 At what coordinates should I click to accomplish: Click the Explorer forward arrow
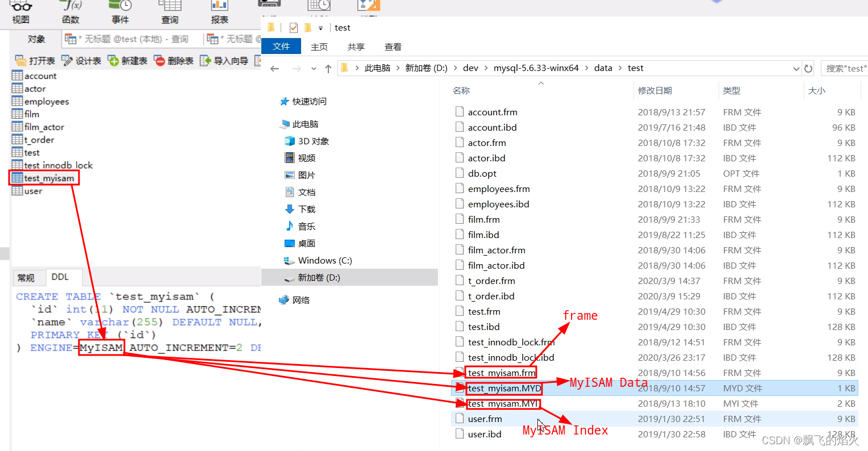click(296, 68)
